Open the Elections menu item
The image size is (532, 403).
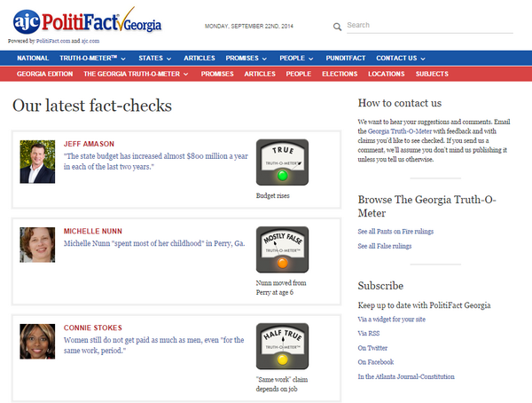point(340,74)
